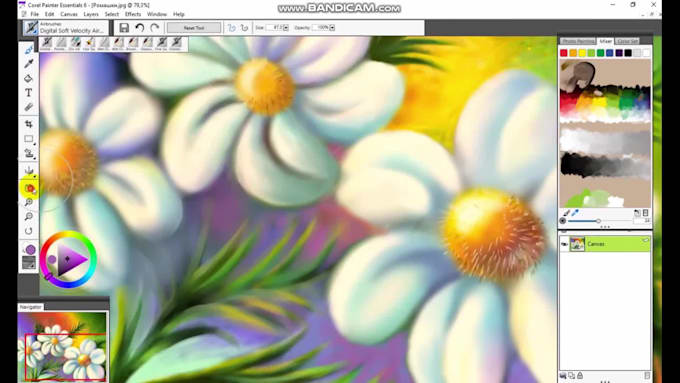This screenshot has height=383, width=680.
Task: Click the Reset Tool button
Action: (194, 28)
